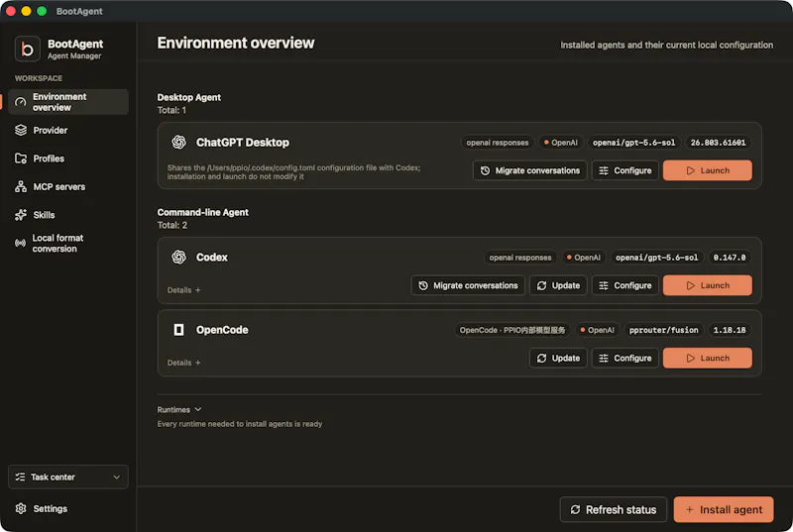Screen dimensions: 793x532
Task: Click history icon in Codex Migrate conversations
Action: [x=423, y=285]
